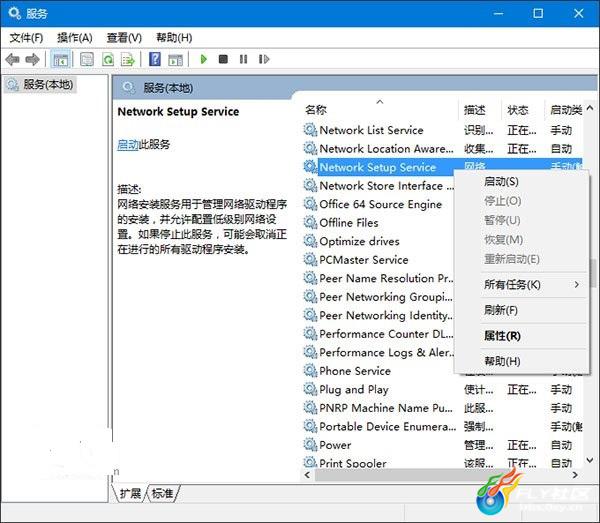This screenshot has width=600, height=523.
Task: Switch to the 标准 tab
Action: 163,493
